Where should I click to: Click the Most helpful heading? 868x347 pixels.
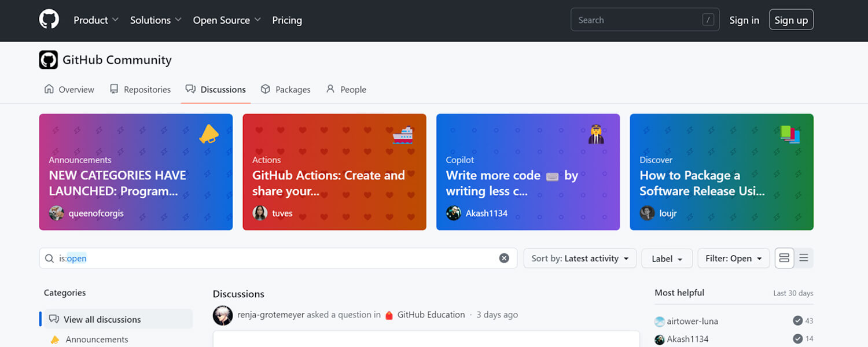(679, 293)
